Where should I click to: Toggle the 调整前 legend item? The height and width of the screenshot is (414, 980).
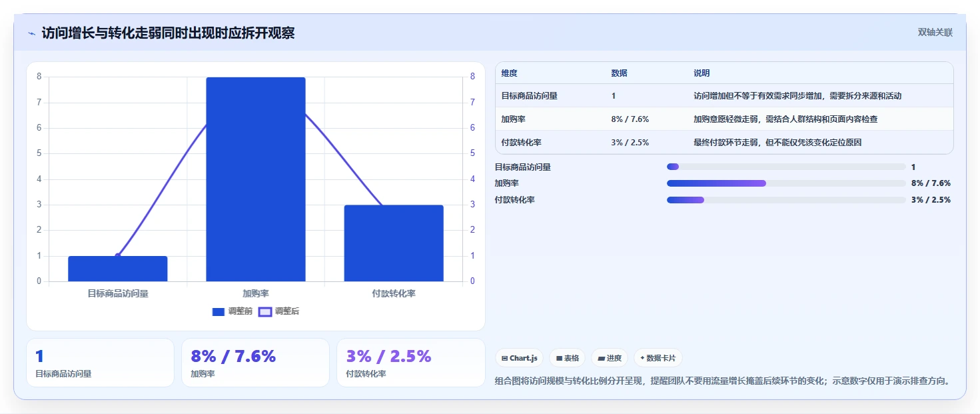tap(233, 311)
